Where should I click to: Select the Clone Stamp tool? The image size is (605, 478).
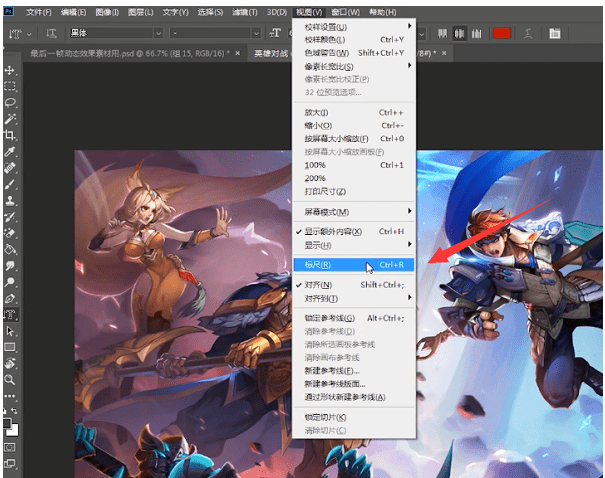tap(11, 200)
